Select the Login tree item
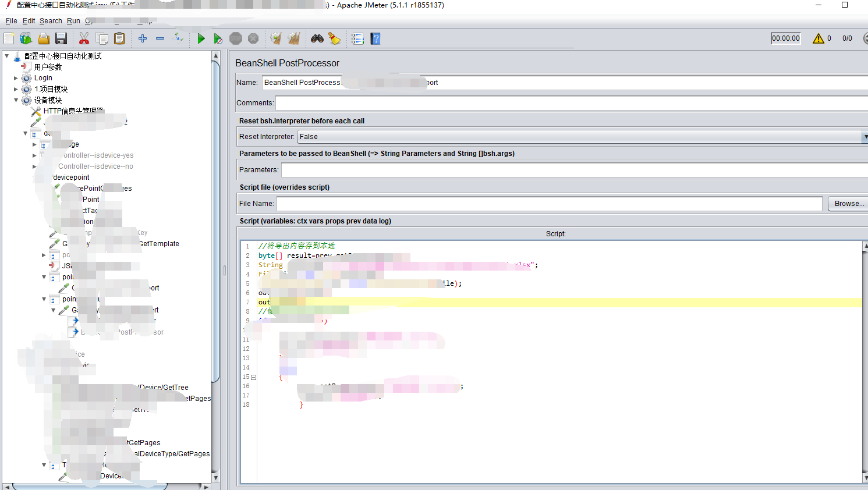The width and height of the screenshot is (868, 490). (x=43, y=78)
